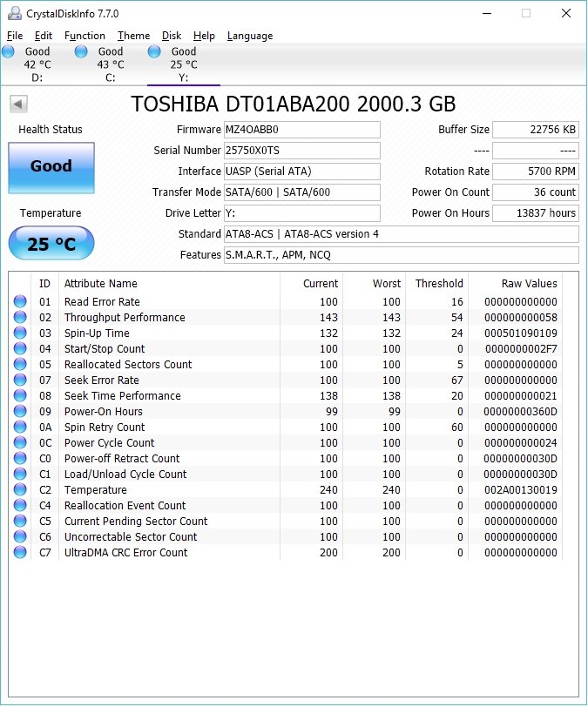
Task: Click the Standard field ATA8-ACS version 4
Action: 402,234
